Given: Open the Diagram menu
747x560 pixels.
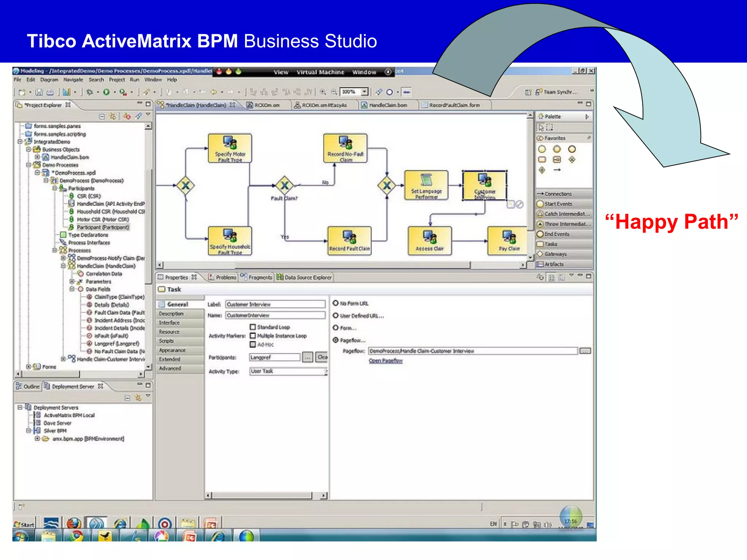Looking at the screenshot, I should coord(49,79).
